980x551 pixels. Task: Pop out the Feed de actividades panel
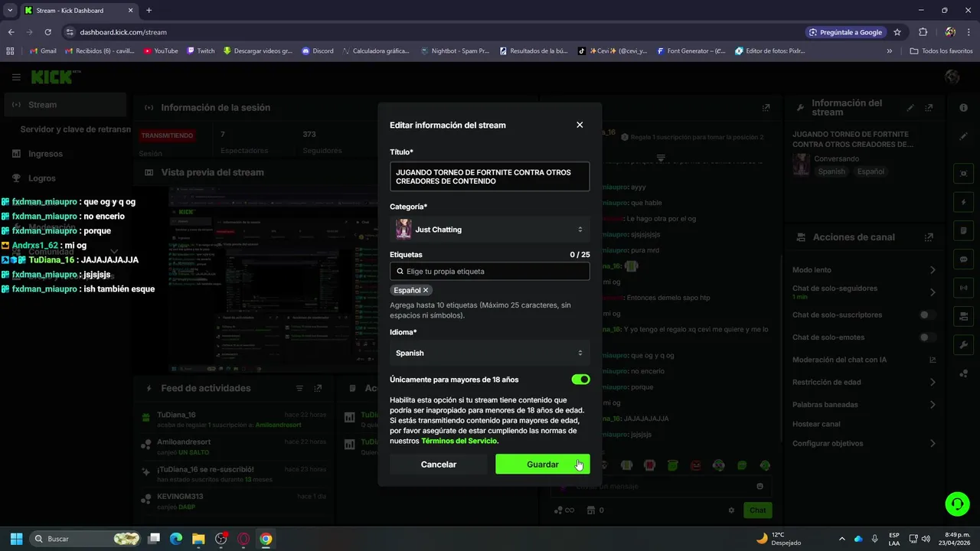click(318, 389)
